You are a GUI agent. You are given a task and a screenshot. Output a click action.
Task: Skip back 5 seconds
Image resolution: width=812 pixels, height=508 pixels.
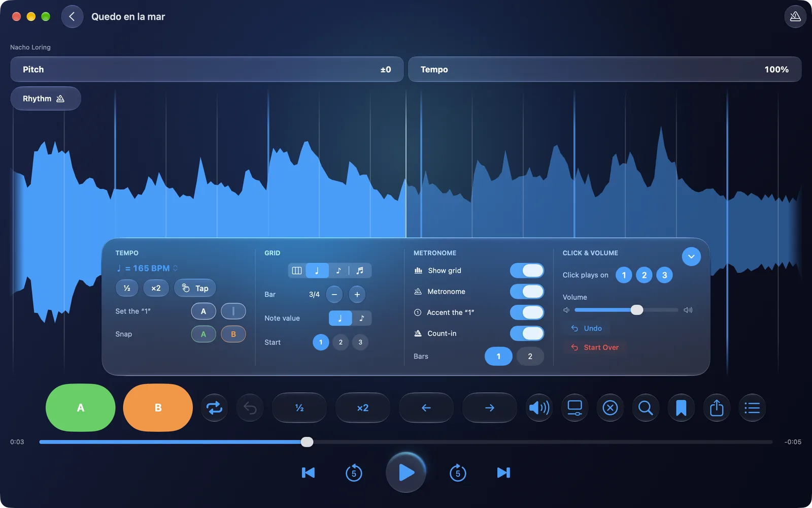click(x=354, y=473)
